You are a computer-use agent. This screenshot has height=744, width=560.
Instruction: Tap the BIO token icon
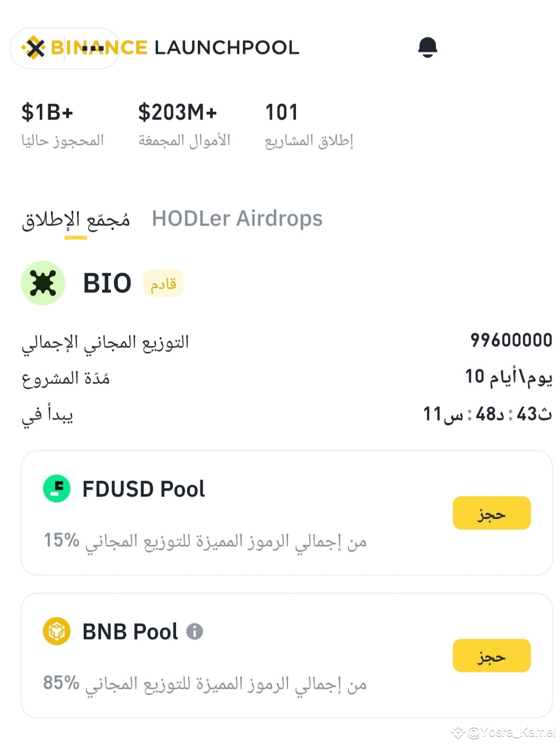(x=43, y=283)
